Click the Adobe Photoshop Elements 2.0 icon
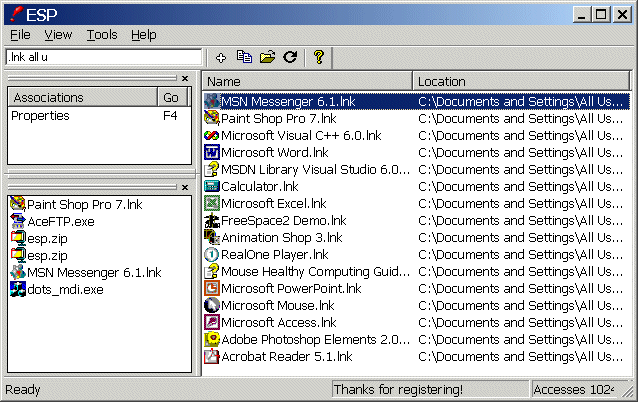This screenshot has width=638, height=402. point(212,339)
